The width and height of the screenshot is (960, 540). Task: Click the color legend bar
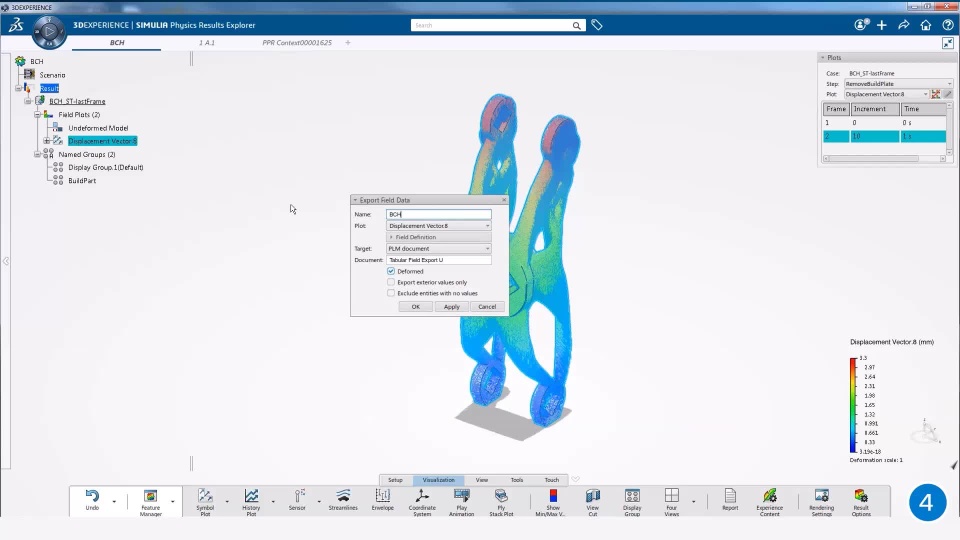(x=853, y=405)
